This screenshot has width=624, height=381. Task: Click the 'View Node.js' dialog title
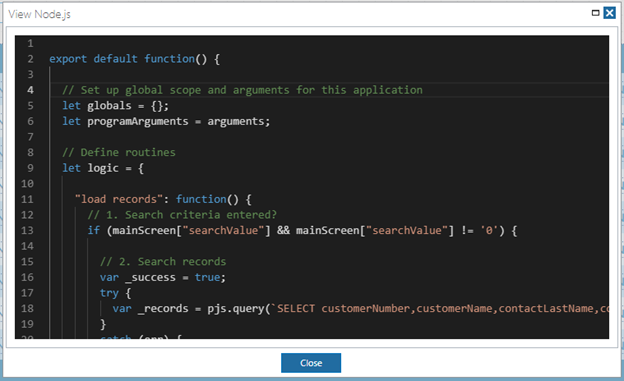[x=39, y=14]
